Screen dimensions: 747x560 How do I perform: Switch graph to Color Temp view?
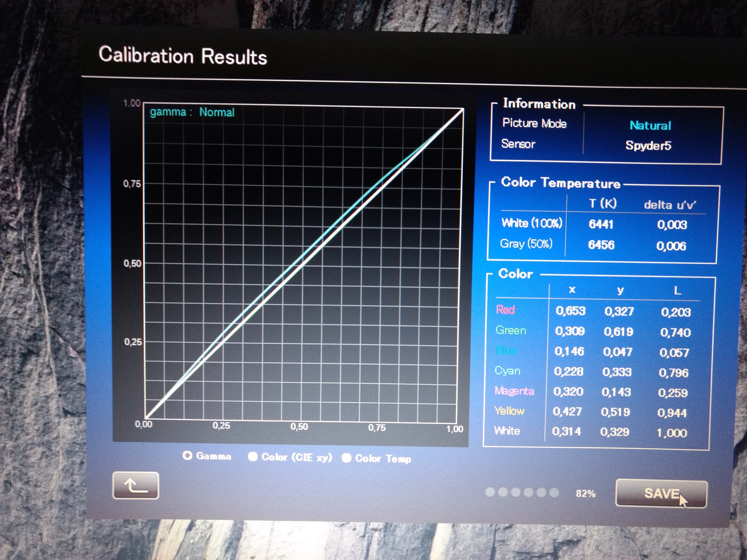pyautogui.click(x=346, y=458)
